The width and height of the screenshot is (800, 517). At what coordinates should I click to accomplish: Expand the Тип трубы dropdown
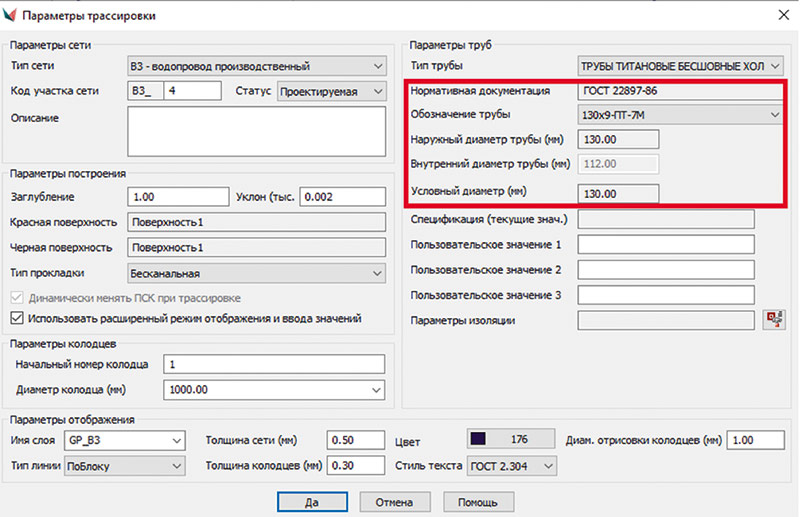(680, 66)
